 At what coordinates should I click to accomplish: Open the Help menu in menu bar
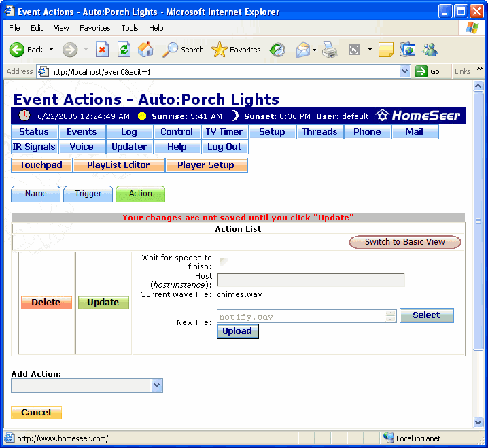[156, 28]
